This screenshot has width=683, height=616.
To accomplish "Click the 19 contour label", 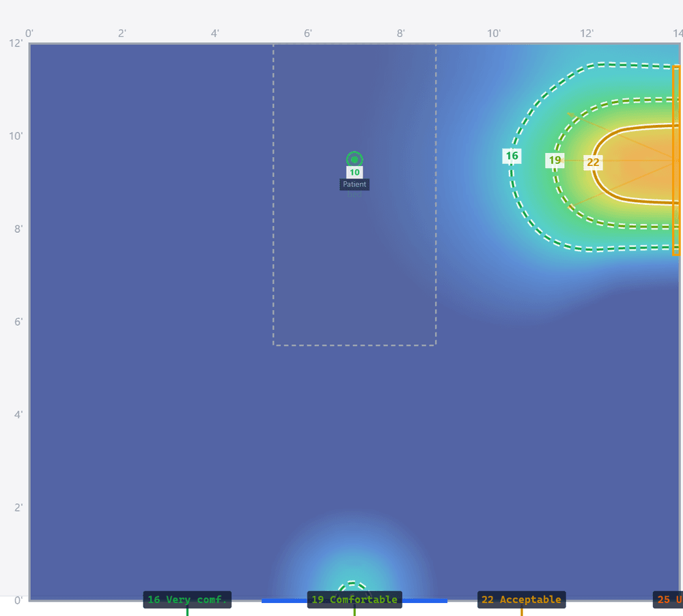I will pos(555,160).
